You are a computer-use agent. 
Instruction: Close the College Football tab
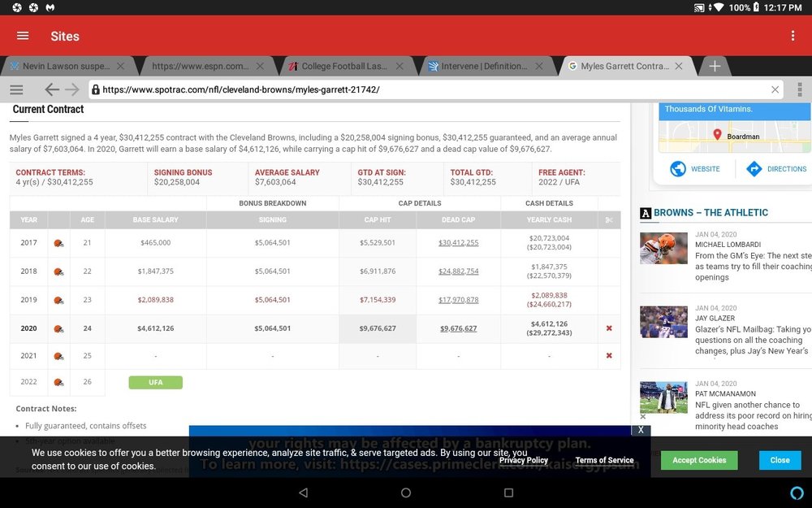[x=400, y=66]
